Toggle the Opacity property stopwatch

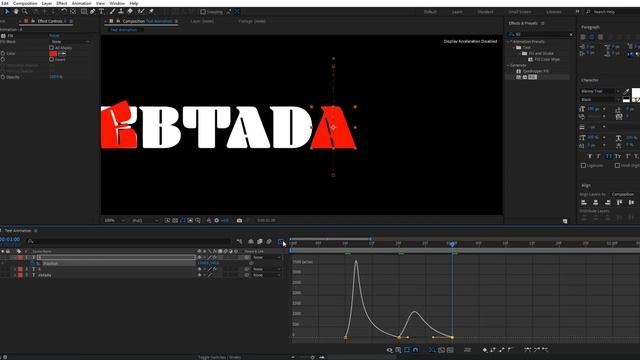(x=3, y=77)
